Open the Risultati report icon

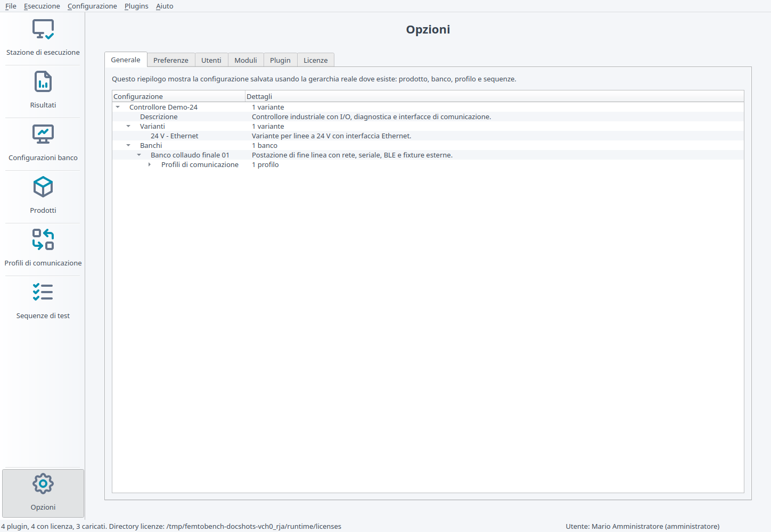point(43,82)
